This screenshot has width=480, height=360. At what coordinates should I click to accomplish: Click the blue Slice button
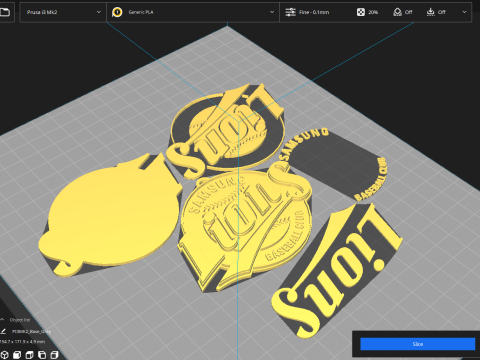418,344
